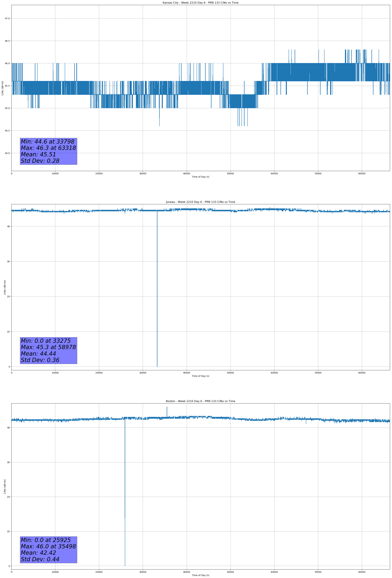Click the Juneau plot title
This screenshot has width=392, height=578.
(x=200, y=202)
